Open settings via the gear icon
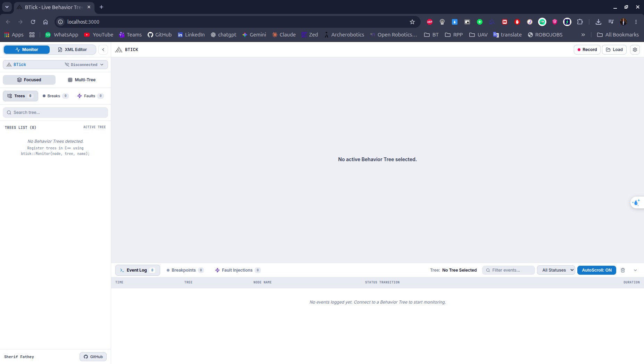Screen dimensions: 644x364 (x=635, y=50)
